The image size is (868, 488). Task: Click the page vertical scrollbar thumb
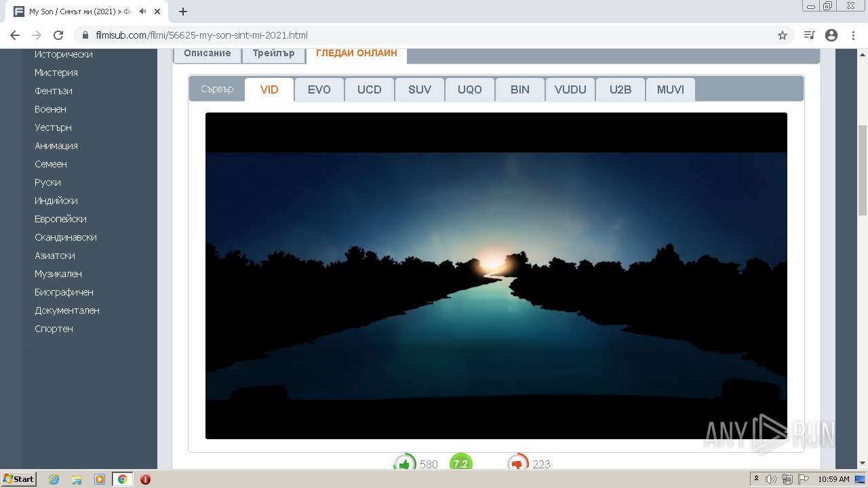point(863,171)
